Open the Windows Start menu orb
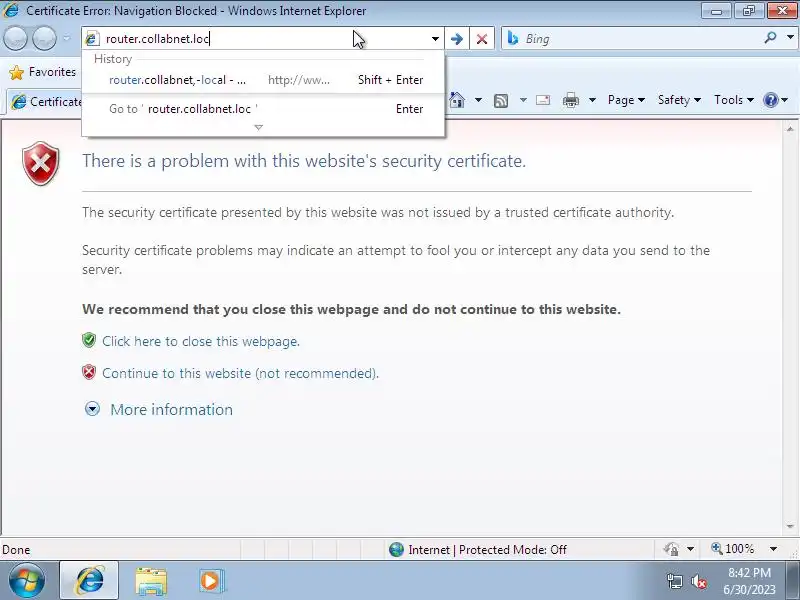800x600 pixels. pyautogui.click(x=27, y=581)
